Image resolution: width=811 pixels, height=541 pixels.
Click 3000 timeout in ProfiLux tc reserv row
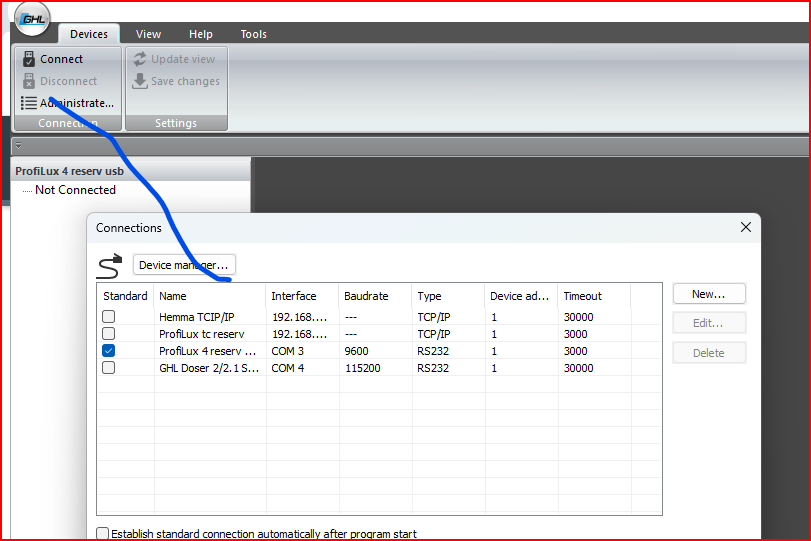click(575, 334)
